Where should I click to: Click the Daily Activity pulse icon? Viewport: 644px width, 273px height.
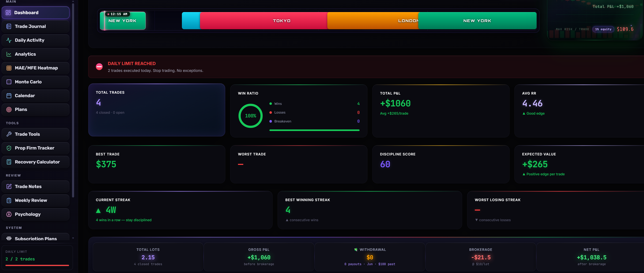coord(9,40)
